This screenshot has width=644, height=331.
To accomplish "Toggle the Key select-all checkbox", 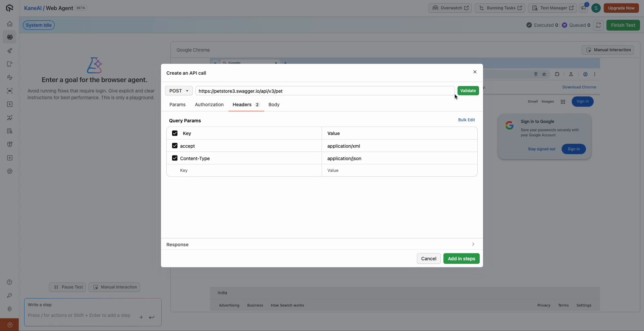I will click(x=175, y=133).
